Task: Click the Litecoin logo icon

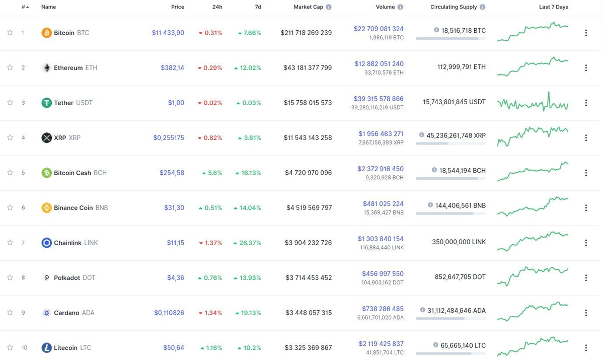Action: [x=46, y=347]
